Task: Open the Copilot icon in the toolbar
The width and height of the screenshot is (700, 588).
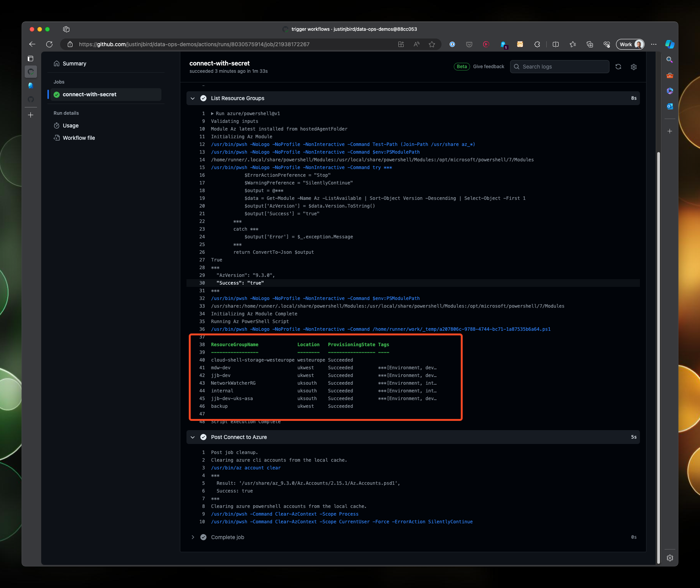Action: click(x=670, y=44)
